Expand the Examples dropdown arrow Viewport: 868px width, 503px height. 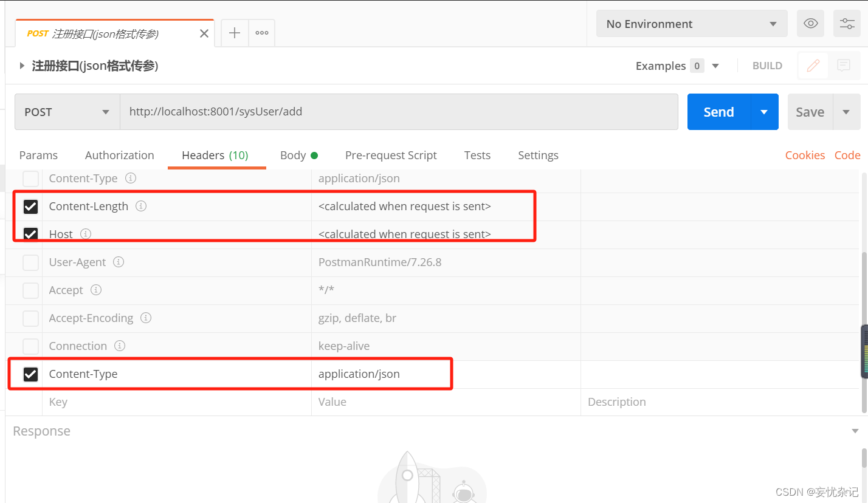coord(715,66)
